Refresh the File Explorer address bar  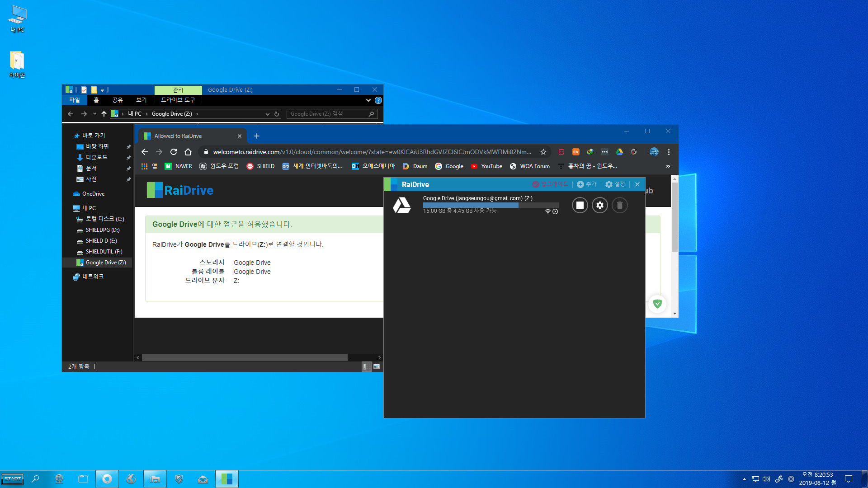[x=277, y=114]
